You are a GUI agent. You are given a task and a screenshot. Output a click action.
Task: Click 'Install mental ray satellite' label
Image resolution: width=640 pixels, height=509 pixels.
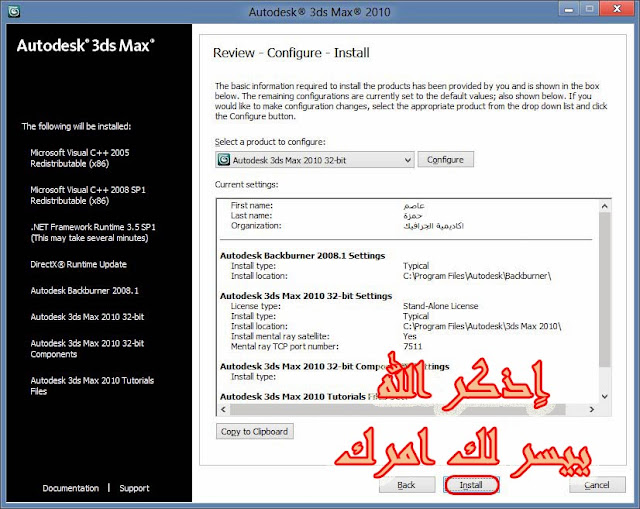(x=280, y=336)
